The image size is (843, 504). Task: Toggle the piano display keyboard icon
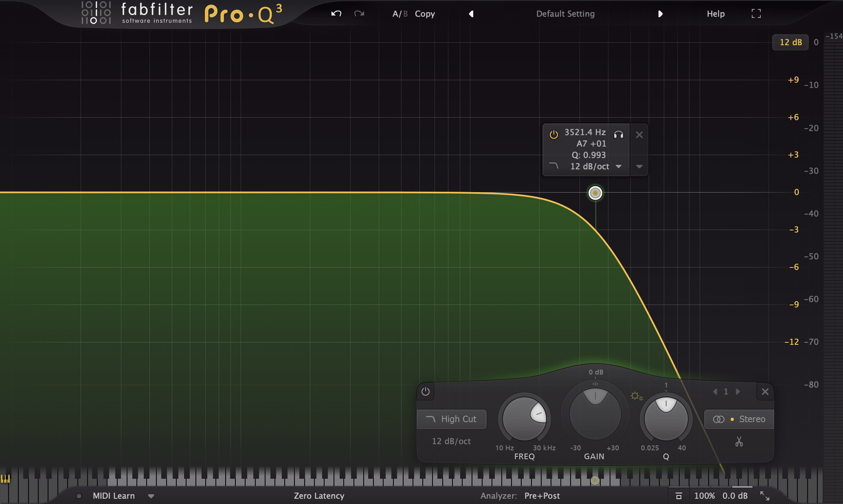(x=5, y=479)
